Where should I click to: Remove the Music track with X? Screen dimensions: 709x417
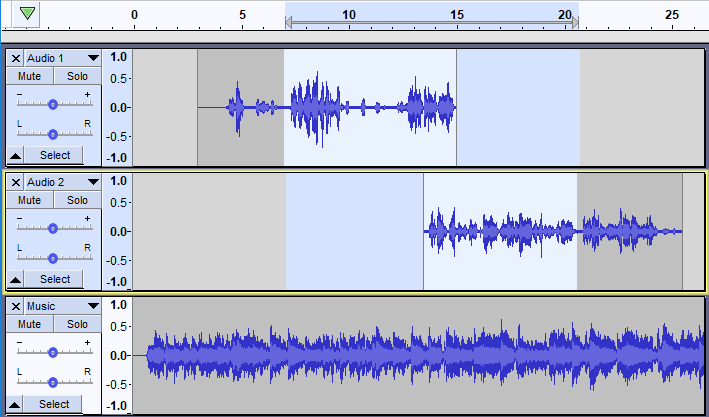click(x=16, y=306)
